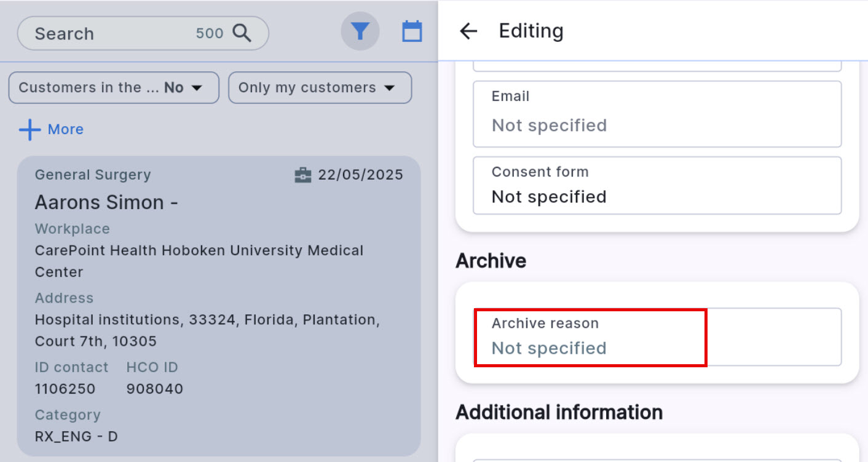Open the filter funnel icon
This screenshot has width=868, height=462.
point(360,31)
